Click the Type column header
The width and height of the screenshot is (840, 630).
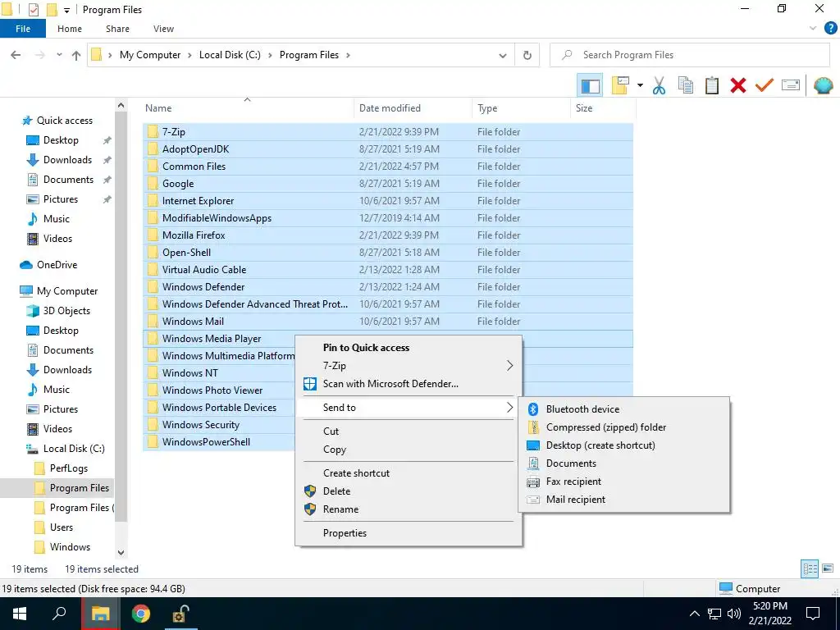[522, 108]
